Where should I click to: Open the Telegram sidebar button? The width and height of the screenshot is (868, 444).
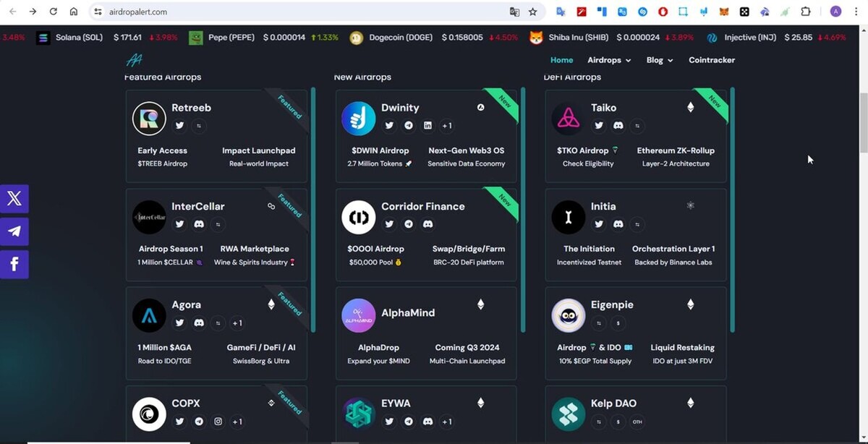click(14, 231)
